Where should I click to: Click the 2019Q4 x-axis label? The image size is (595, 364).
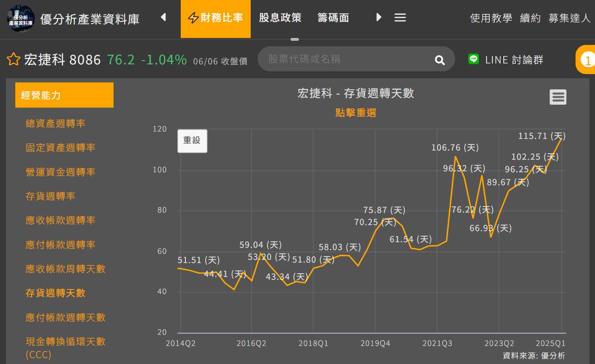coord(375,344)
